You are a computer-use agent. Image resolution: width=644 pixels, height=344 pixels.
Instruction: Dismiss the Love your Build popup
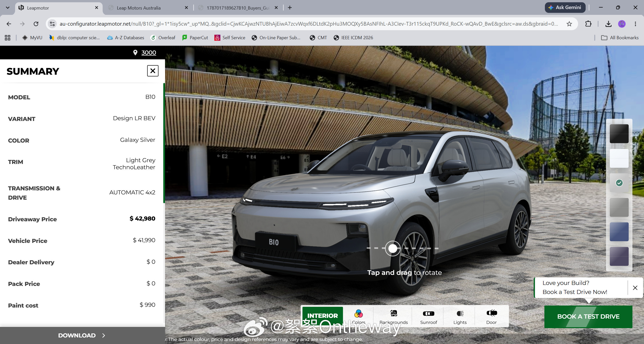point(635,288)
